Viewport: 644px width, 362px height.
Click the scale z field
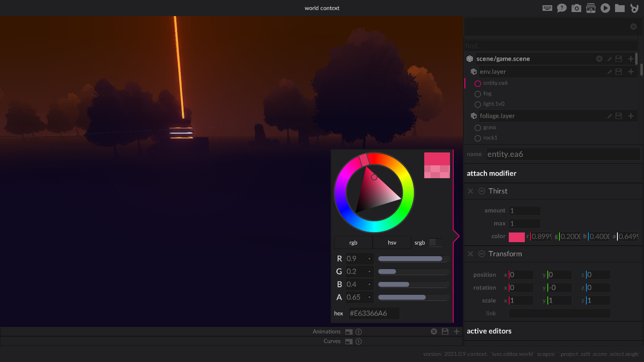pos(598,300)
